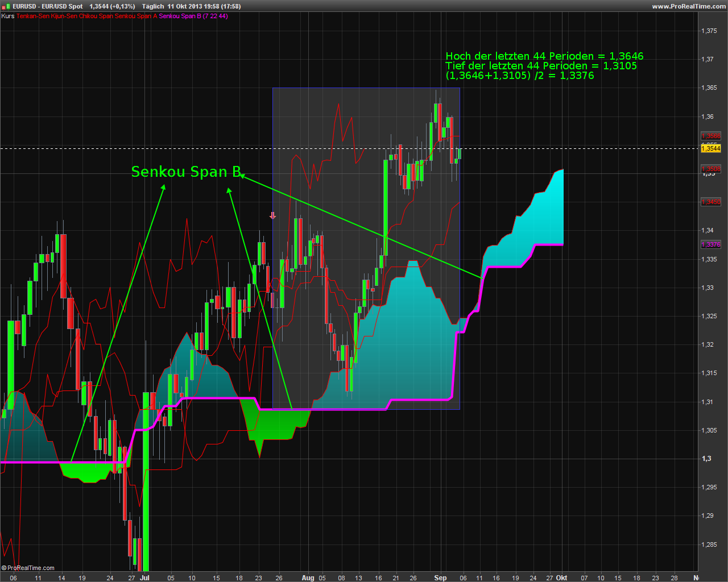Click the 1,3544 (+0,13%) quote value

tap(113, 6)
